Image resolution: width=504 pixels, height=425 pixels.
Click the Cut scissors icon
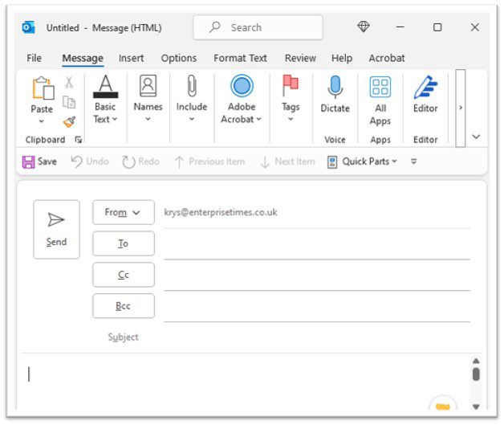click(69, 83)
